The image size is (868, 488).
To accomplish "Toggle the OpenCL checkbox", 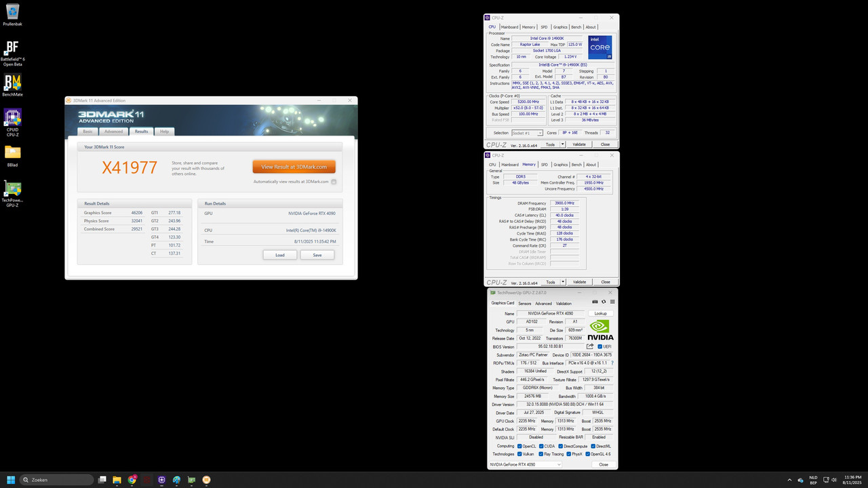I will [519, 446].
